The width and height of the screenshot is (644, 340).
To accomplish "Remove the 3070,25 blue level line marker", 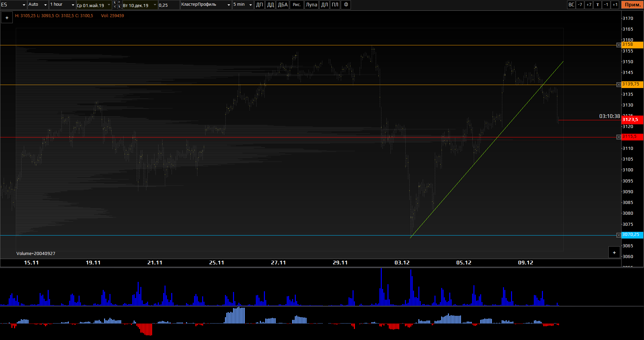I will pyautogui.click(x=619, y=235).
